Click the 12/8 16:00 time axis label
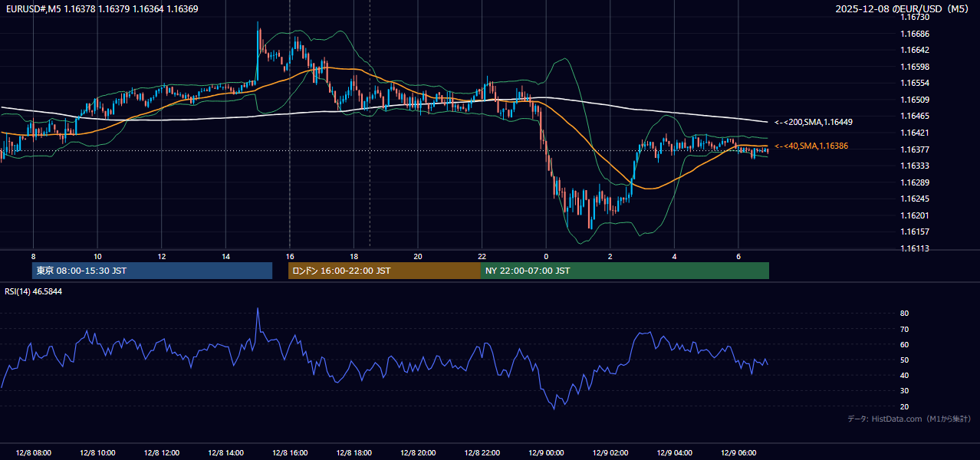The width and height of the screenshot is (980, 460). point(290,453)
